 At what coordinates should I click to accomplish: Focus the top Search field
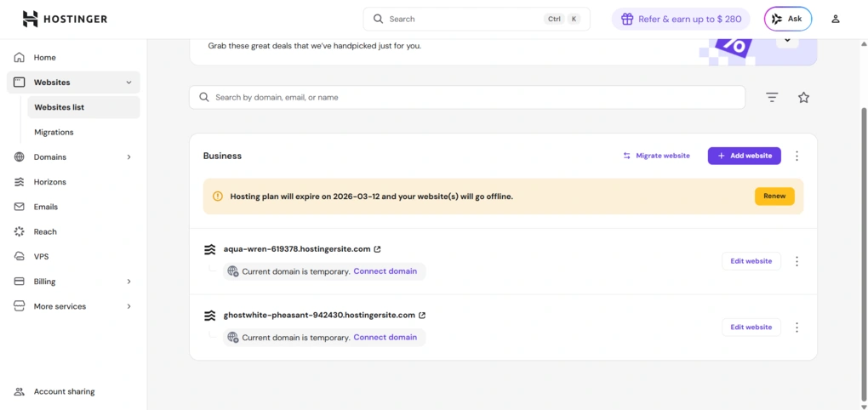tap(477, 19)
